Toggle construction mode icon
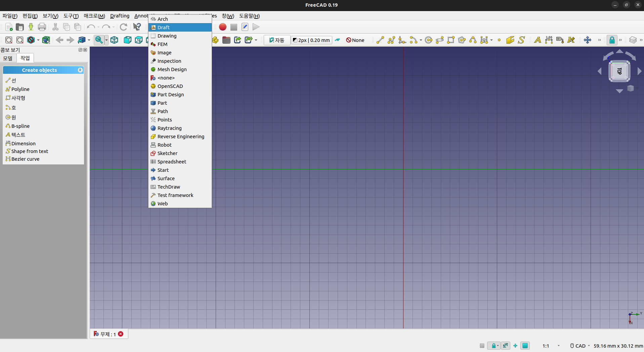Screen dimensions: 644x352 [x=337, y=40]
